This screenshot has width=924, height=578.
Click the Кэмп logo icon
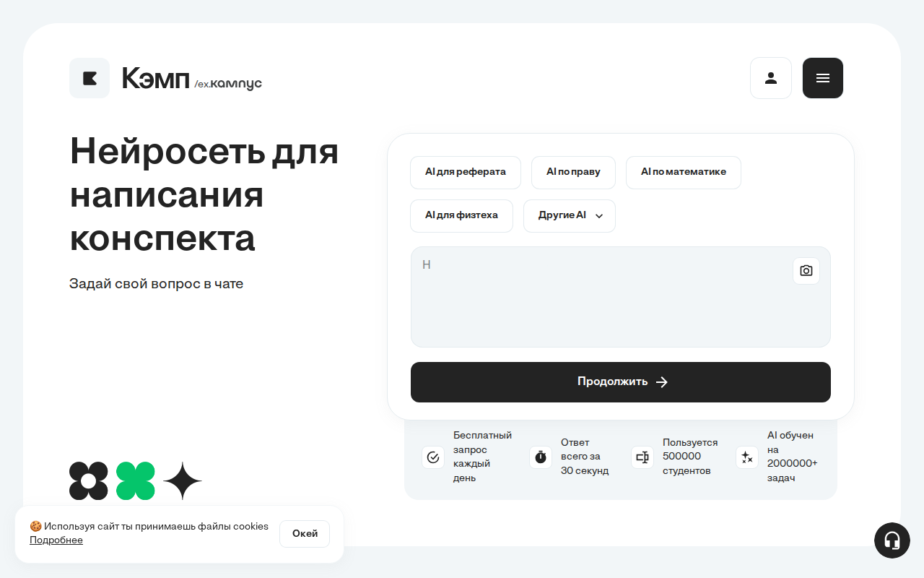(x=90, y=78)
